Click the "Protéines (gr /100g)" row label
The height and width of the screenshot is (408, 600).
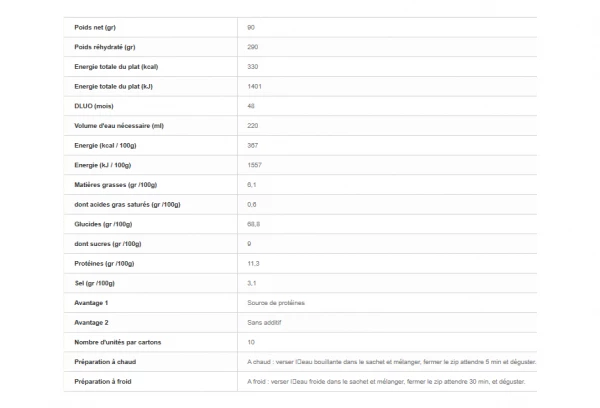pyautogui.click(x=105, y=263)
